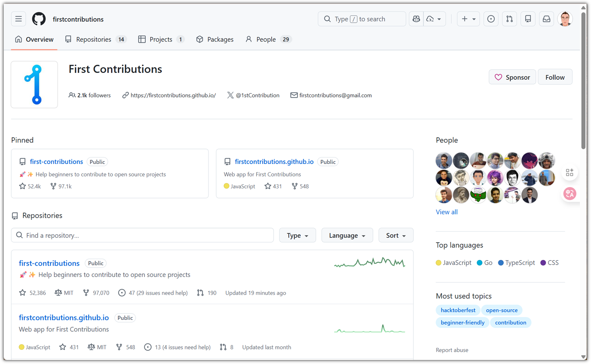Click the firstcontributions.github.io activity sparkline

[x=370, y=328]
